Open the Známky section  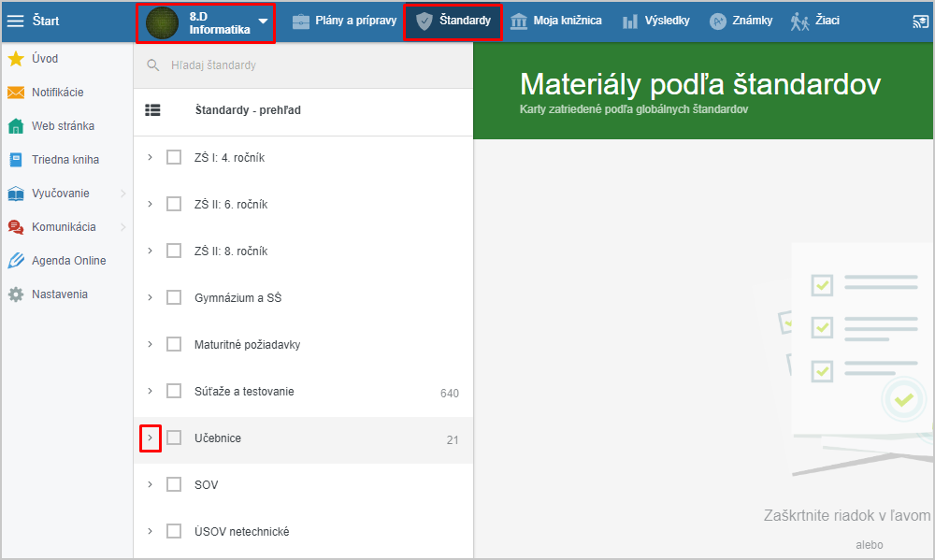click(741, 21)
